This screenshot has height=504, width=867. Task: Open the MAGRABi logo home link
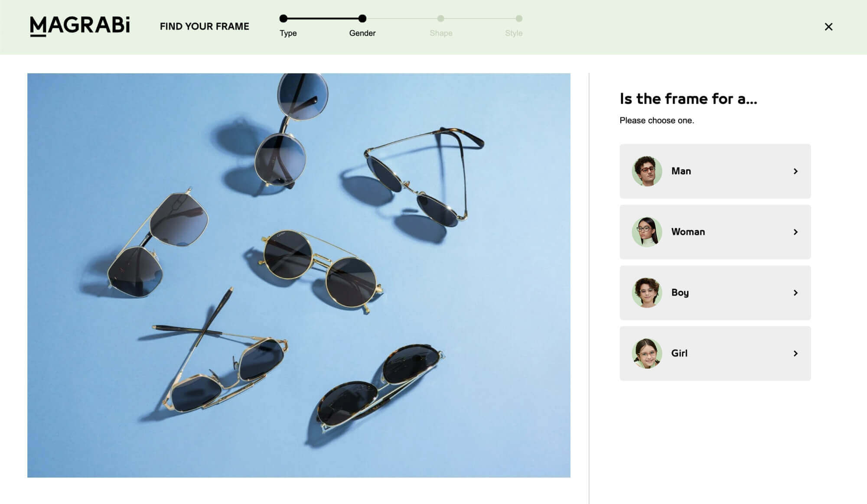point(80,26)
